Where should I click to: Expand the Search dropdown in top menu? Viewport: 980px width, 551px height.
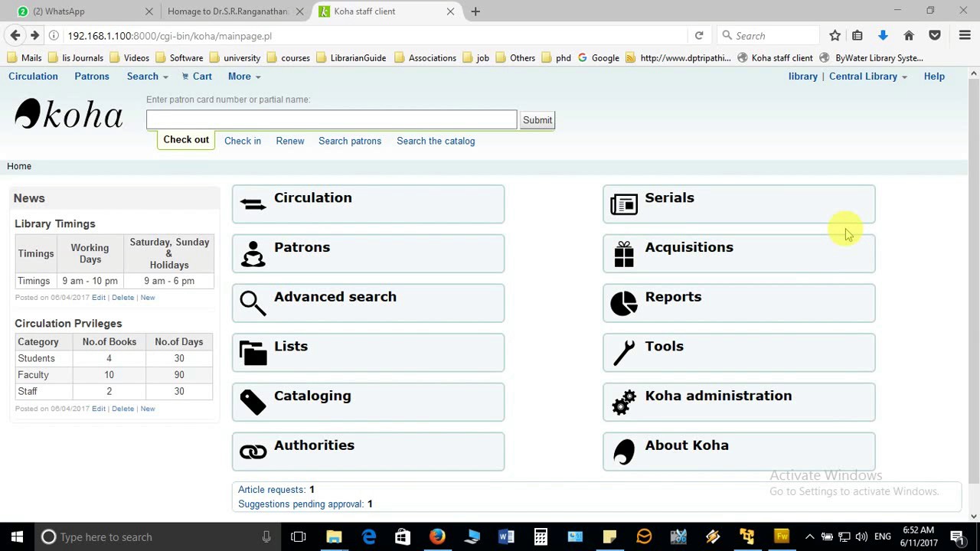pos(147,77)
